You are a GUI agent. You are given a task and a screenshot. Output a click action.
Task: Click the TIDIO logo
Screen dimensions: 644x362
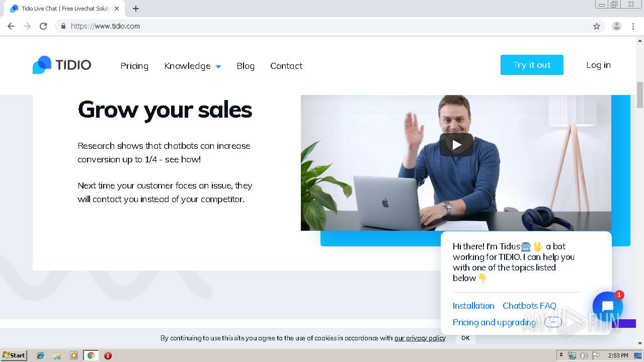[62, 65]
